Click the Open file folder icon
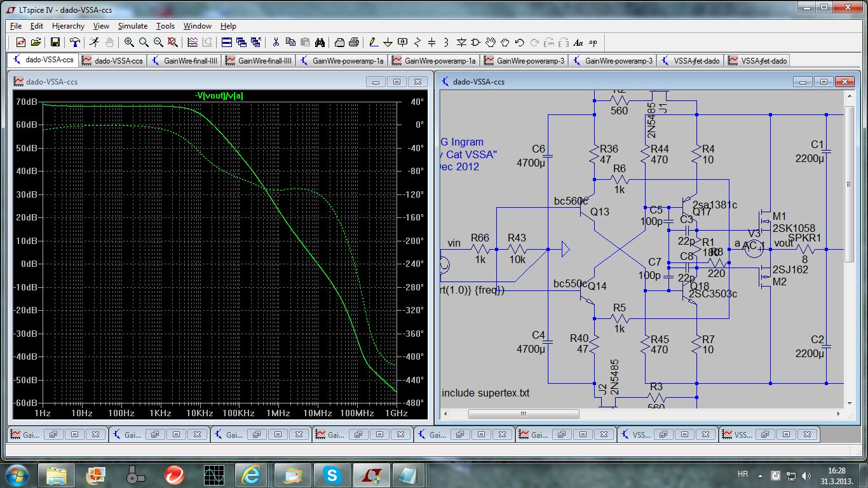Screen dimensions: 868x488 (x=36, y=43)
